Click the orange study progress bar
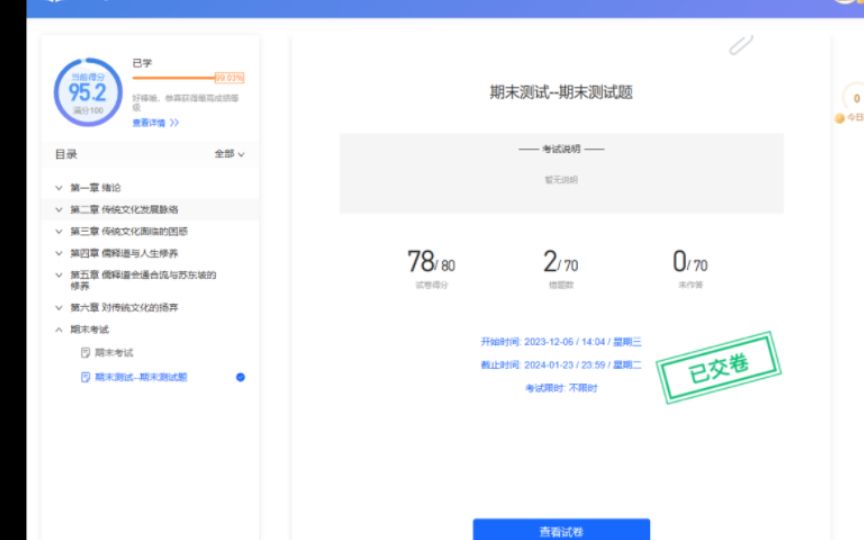Viewport: 864px width, 540px height. tap(174, 78)
